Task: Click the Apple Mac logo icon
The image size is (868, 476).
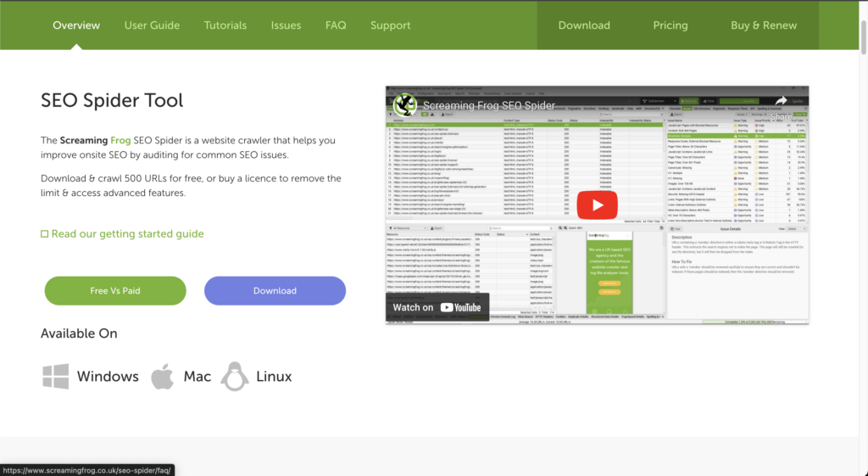Action: (x=162, y=376)
